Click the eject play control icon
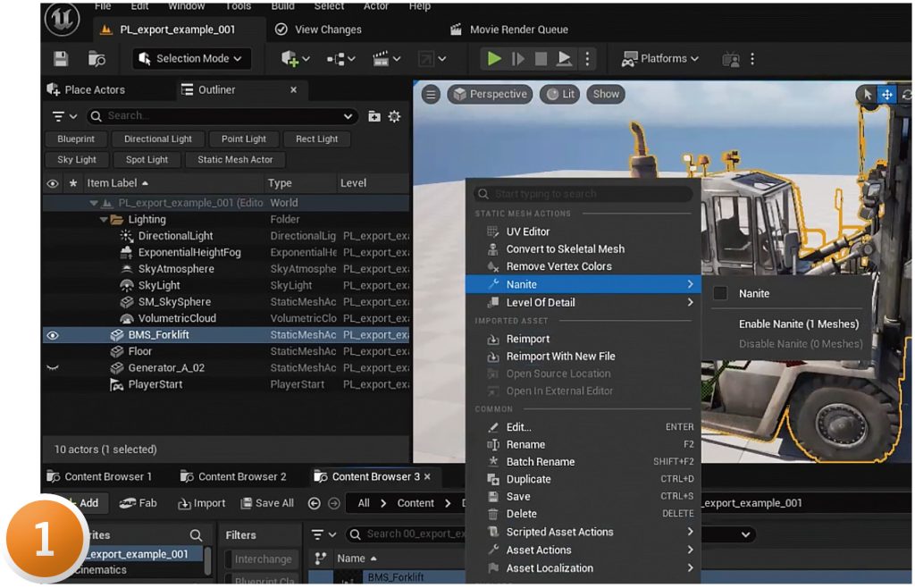This screenshot has height=588, width=915. pyautogui.click(x=564, y=59)
